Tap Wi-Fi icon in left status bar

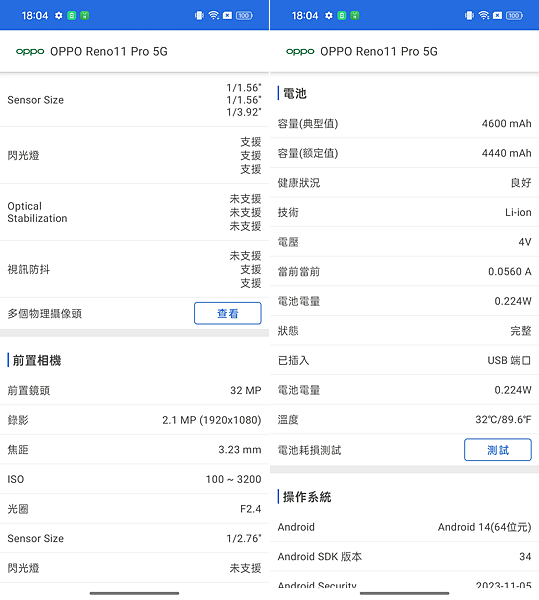(213, 15)
